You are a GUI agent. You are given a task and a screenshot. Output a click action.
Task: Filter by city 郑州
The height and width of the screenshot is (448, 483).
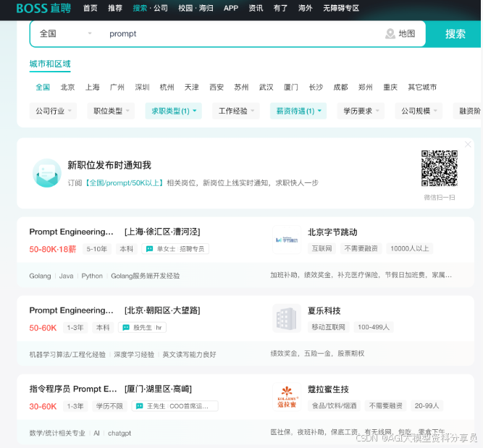tap(366, 87)
